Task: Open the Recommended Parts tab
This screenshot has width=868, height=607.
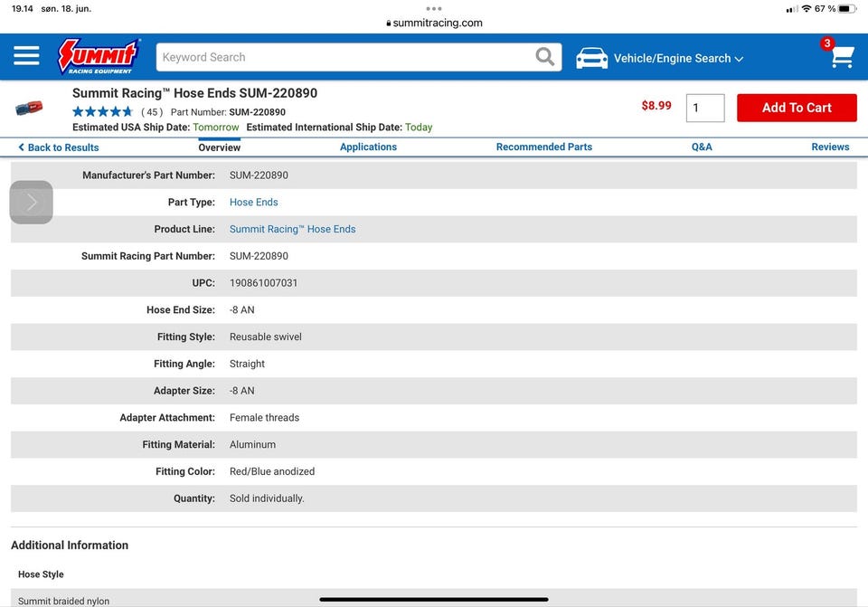Action: click(544, 147)
